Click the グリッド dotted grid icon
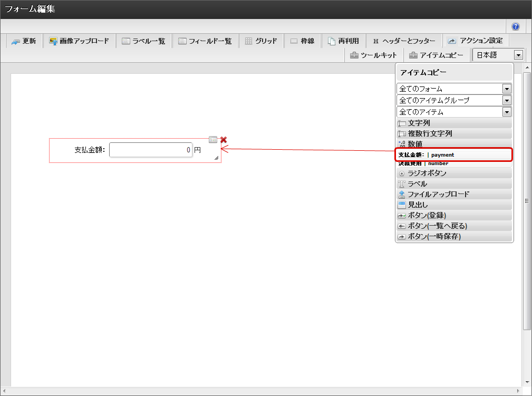The image size is (532, 396). pos(249,41)
